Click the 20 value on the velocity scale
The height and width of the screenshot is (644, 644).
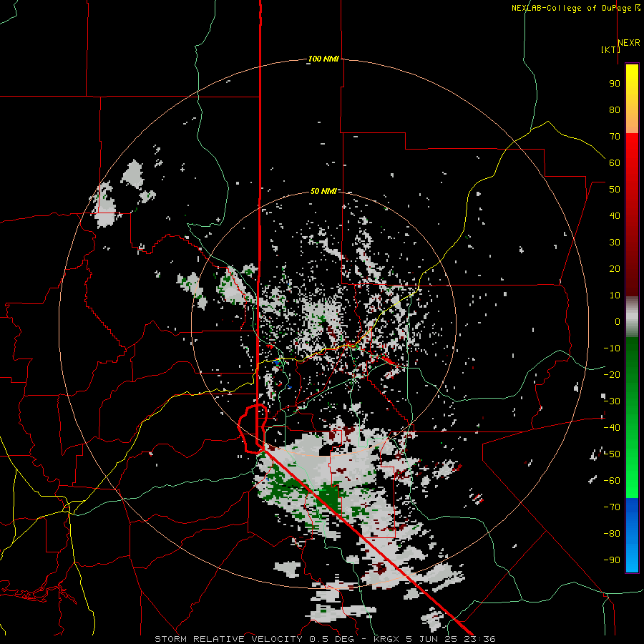tap(615, 269)
